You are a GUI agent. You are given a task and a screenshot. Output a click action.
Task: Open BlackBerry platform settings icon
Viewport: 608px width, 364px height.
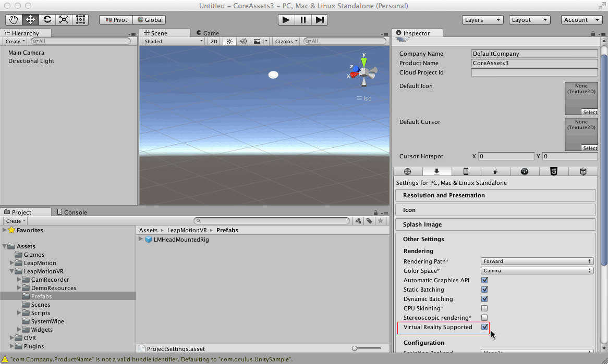pyautogui.click(x=524, y=171)
